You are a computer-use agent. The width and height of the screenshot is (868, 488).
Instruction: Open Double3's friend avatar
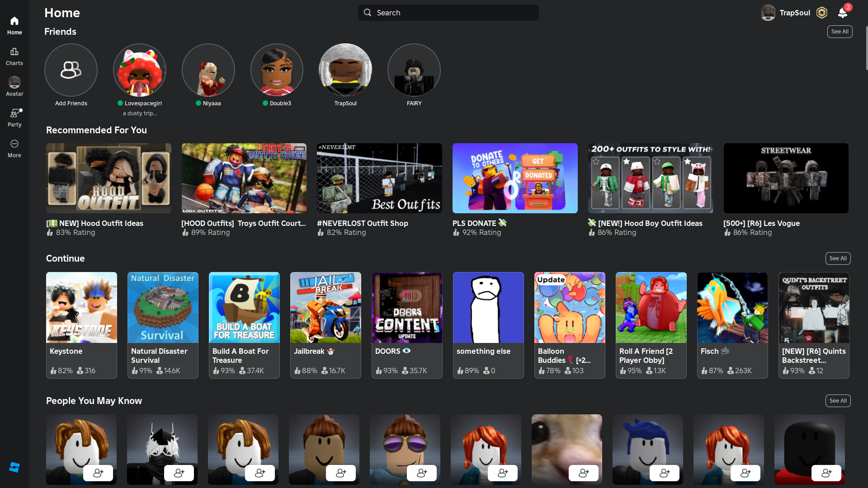point(277,70)
